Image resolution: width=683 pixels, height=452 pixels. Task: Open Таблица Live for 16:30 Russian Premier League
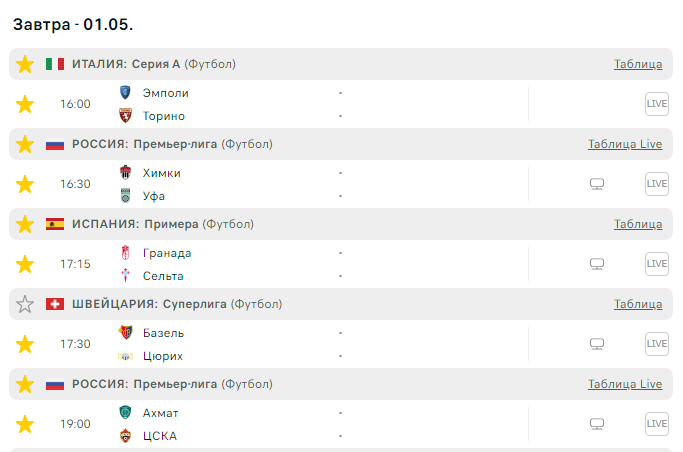pos(625,144)
